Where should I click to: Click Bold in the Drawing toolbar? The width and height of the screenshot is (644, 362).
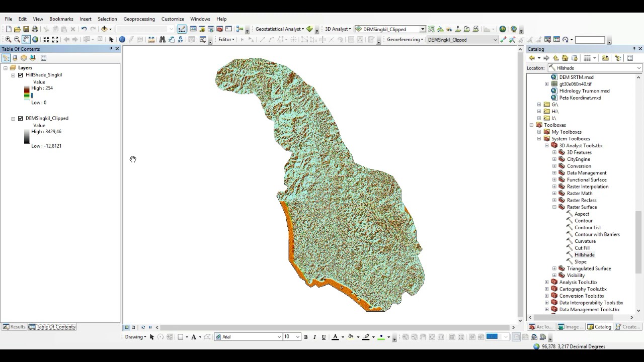[x=306, y=337]
